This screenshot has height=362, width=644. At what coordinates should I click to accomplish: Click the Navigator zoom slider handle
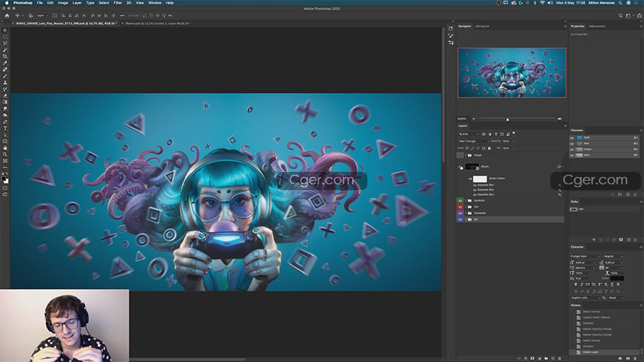point(508,119)
